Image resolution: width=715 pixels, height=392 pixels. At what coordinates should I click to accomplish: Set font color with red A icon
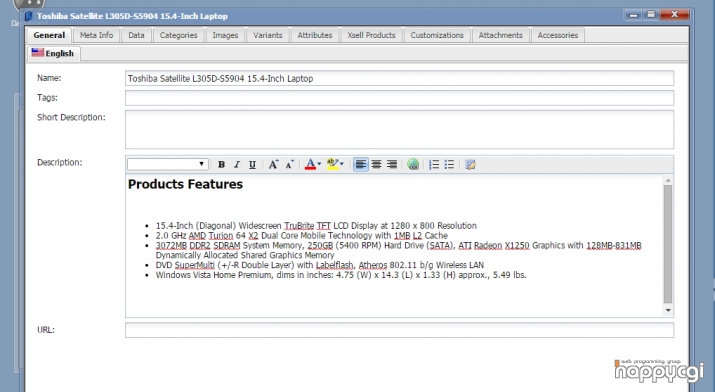tap(311, 165)
